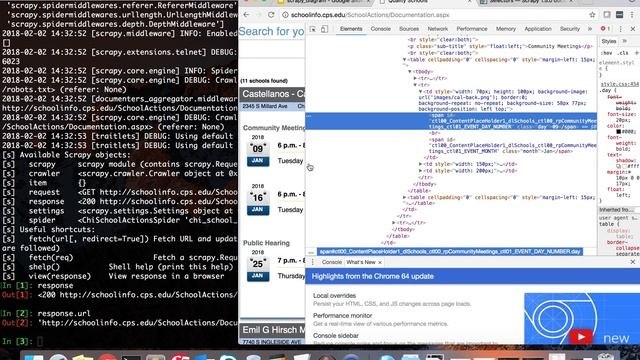
Task: Select the p class sub-title node
Action: [500, 46]
